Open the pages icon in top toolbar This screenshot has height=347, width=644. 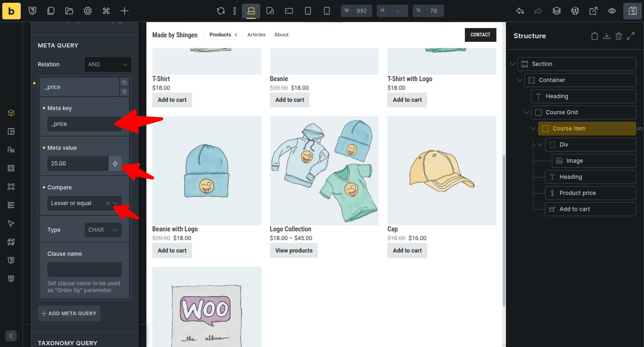[51, 11]
